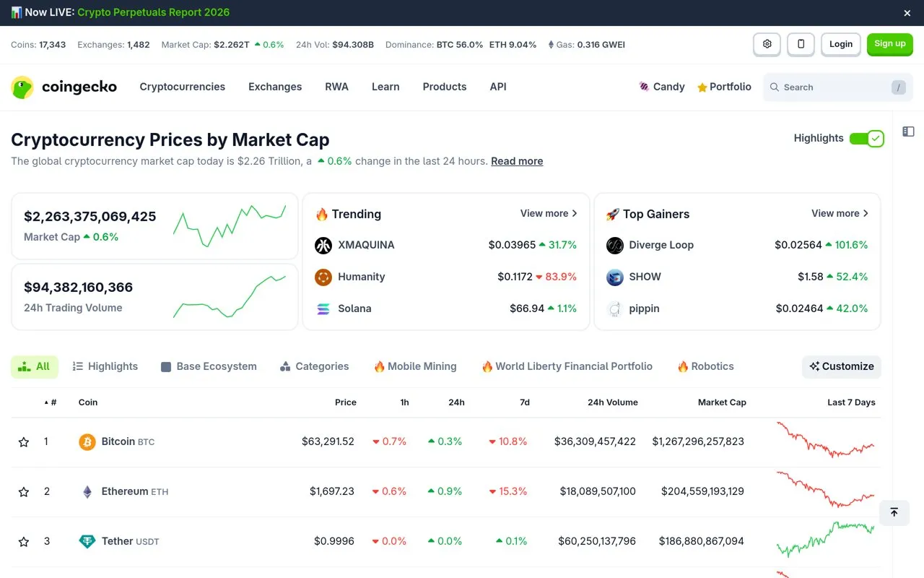This screenshot has width=924, height=578.
Task: Select the Base Ecosystem tab
Action: [x=209, y=366]
